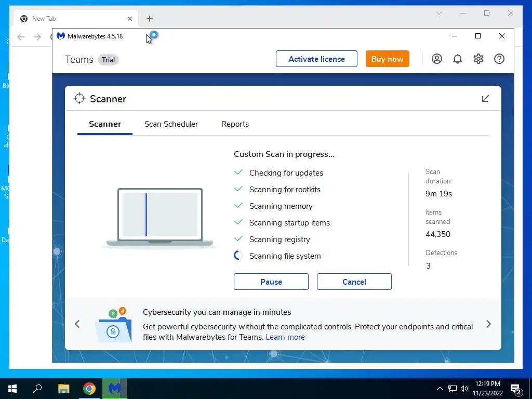Show the next promo with the right arrow
532x399 pixels.
[x=488, y=324]
